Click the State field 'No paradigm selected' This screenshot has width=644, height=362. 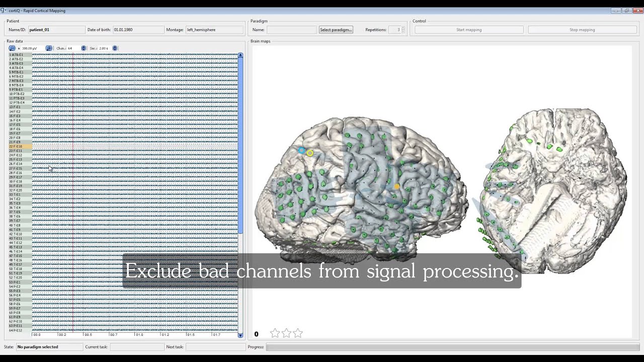point(49,347)
